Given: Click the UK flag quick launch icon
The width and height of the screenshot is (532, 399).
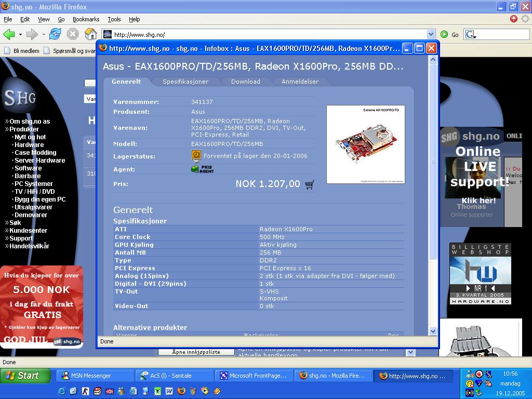Looking at the screenshot, I should click(x=109, y=391).
